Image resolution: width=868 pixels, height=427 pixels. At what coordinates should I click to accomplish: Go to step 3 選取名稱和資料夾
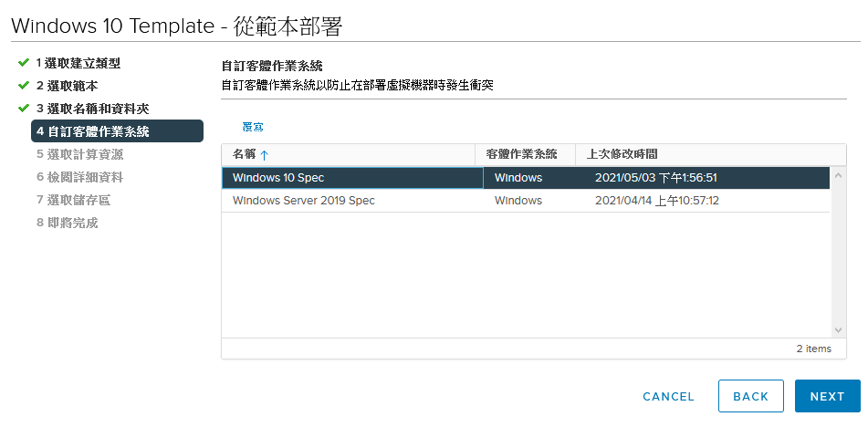point(92,109)
